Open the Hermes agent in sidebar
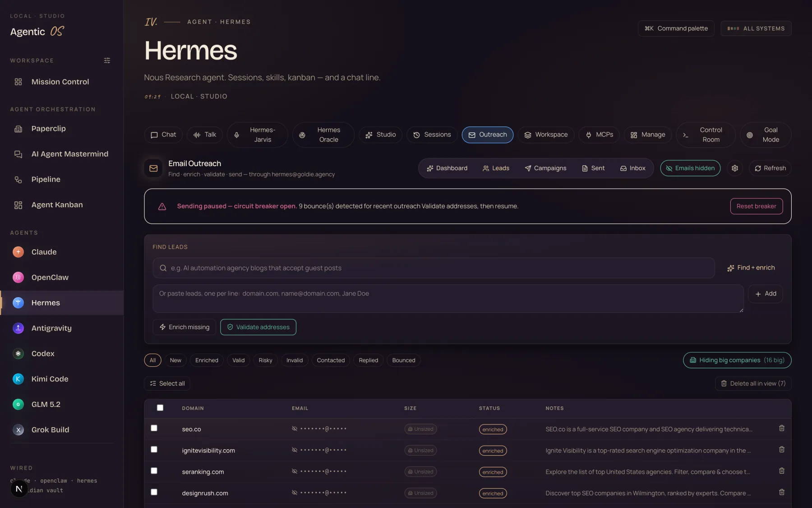Viewport: 812px width, 508px height. [x=62, y=303]
